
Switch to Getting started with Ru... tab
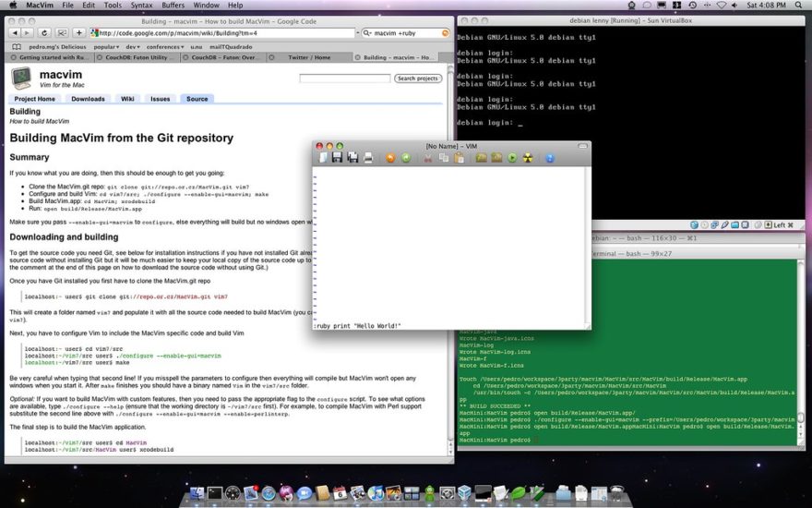50,57
